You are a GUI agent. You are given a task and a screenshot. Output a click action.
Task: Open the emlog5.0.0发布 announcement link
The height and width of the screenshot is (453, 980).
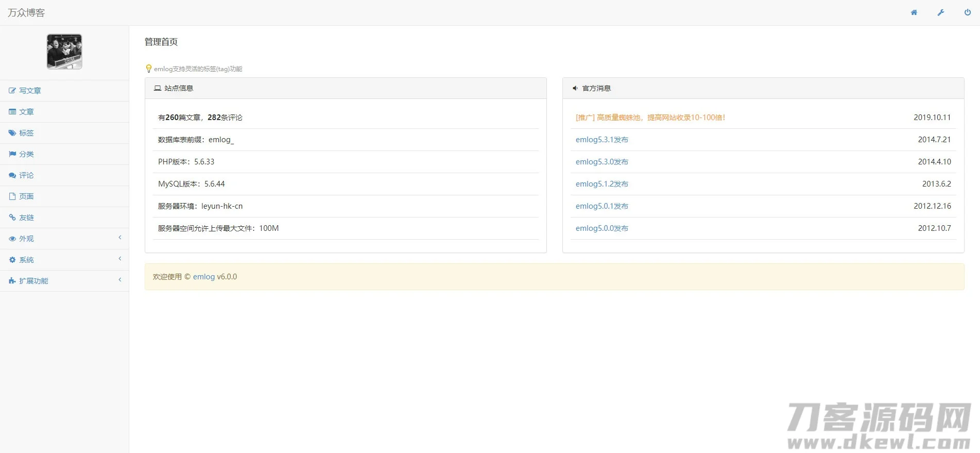coord(601,228)
